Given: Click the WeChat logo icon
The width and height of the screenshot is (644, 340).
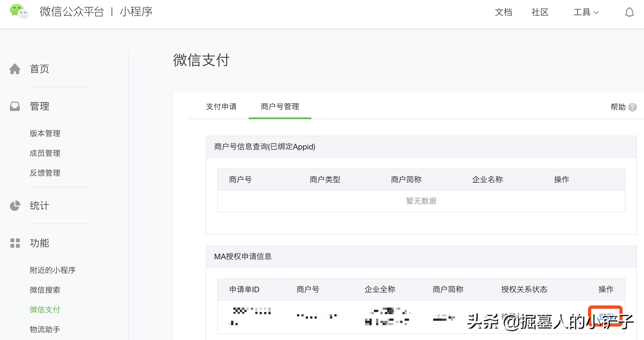Looking at the screenshot, I should click(x=19, y=12).
